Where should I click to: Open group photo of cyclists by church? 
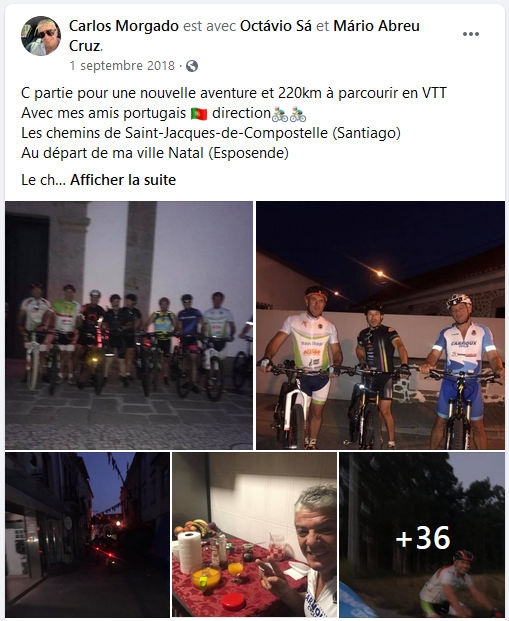pyautogui.click(x=129, y=325)
